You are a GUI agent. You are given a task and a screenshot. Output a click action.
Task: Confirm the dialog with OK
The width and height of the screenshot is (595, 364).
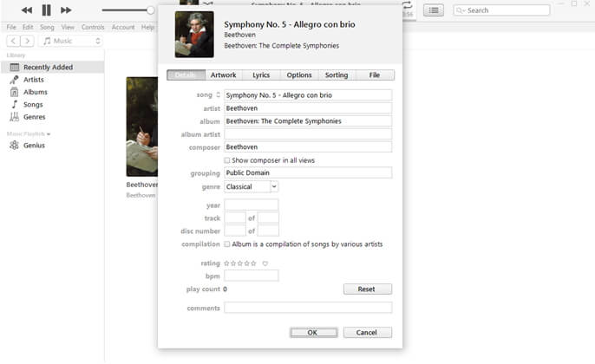313,333
